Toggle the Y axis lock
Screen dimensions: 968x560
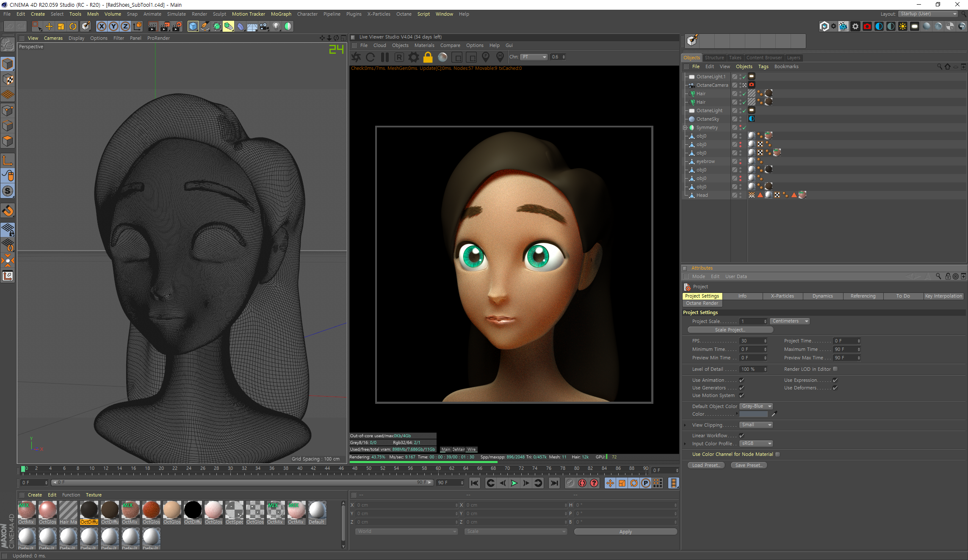[x=113, y=26]
